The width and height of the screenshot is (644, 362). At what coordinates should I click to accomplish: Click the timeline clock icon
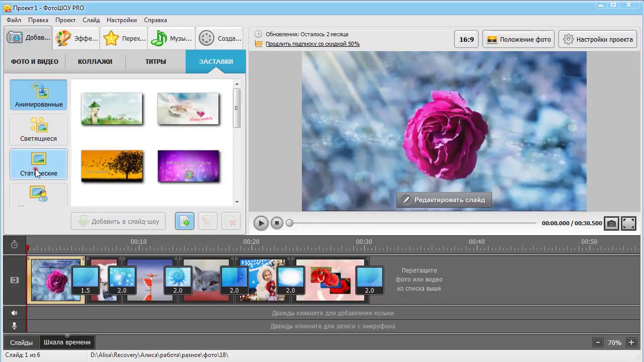(x=15, y=245)
